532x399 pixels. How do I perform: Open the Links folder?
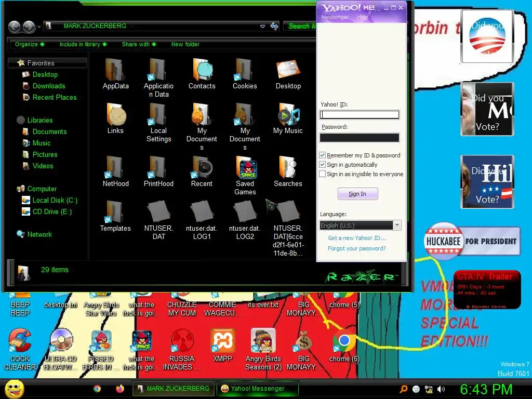(115, 118)
